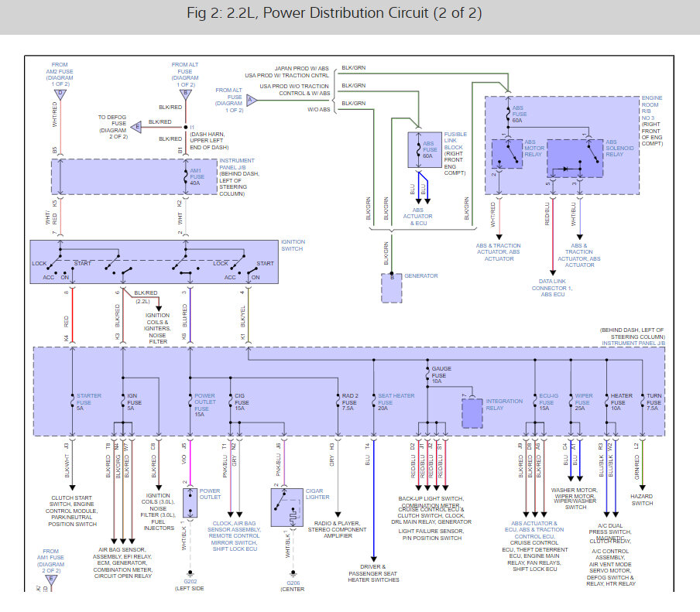Select the power outlet component symbol
Image resolution: width=700 pixels, height=612 pixels.
[x=190, y=503]
